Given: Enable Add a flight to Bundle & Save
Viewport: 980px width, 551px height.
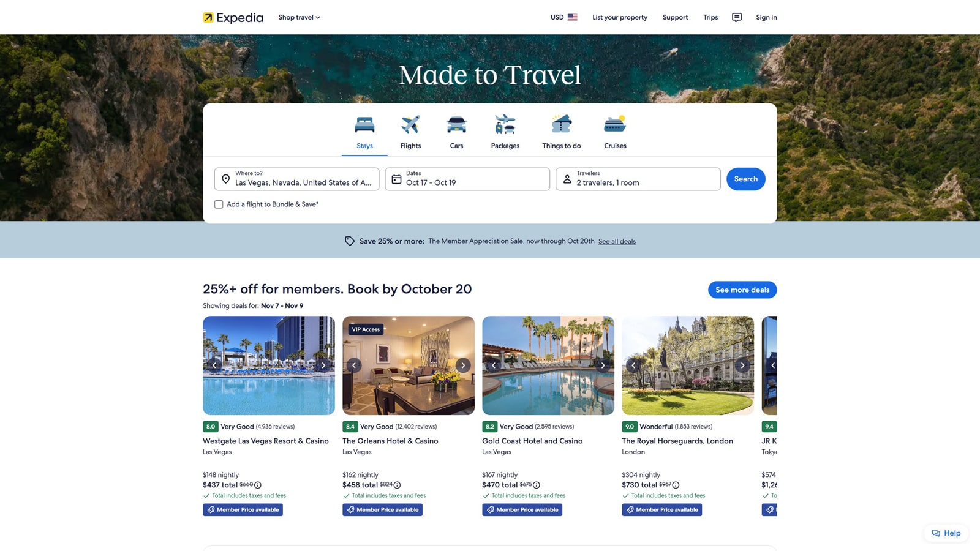Looking at the screenshot, I should coord(219,204).
